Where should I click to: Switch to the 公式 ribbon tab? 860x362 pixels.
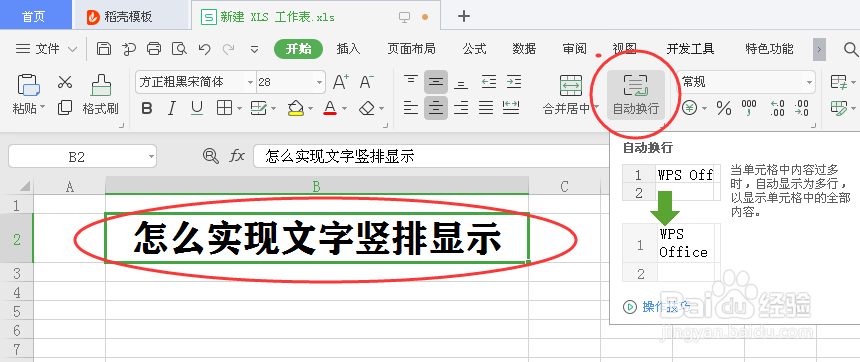(474, 49)
